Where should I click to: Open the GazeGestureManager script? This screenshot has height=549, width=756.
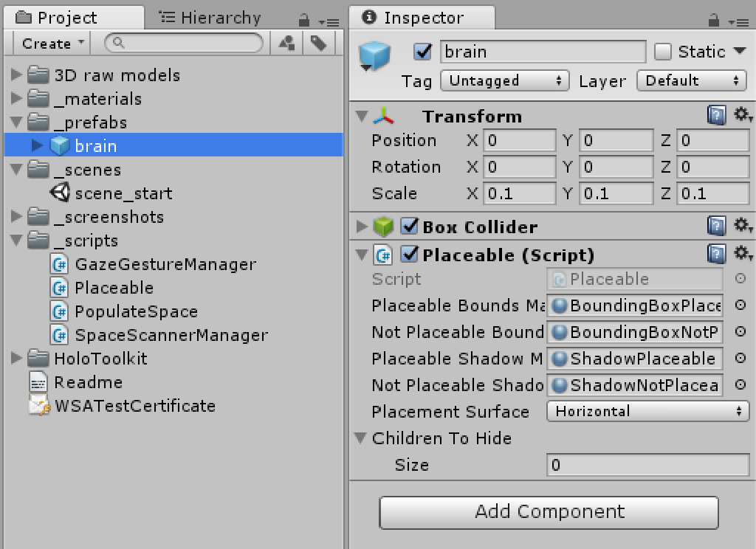(165, 264)
